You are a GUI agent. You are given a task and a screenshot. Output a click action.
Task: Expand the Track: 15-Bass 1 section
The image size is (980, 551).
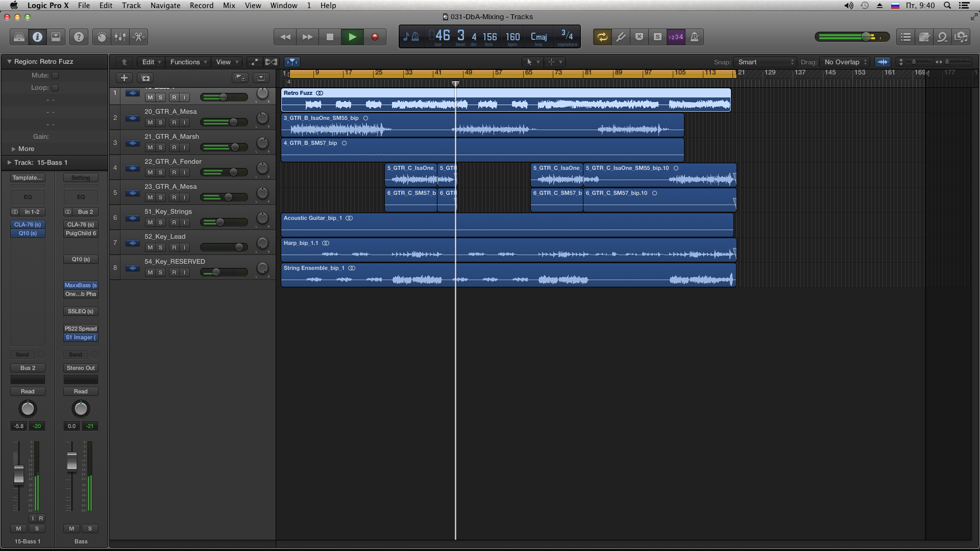(x=9, y=162)
